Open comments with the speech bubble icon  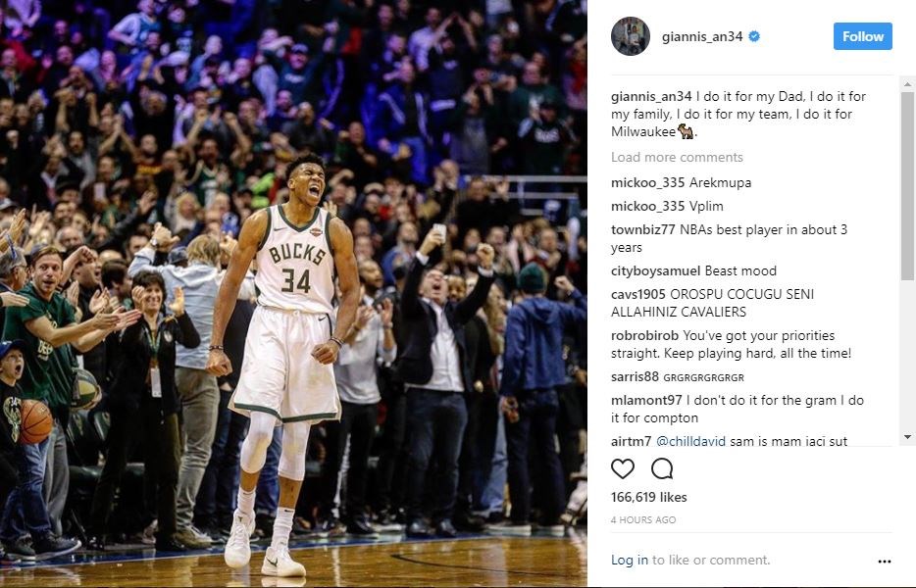pyautogui.click(x=662, y=468)
